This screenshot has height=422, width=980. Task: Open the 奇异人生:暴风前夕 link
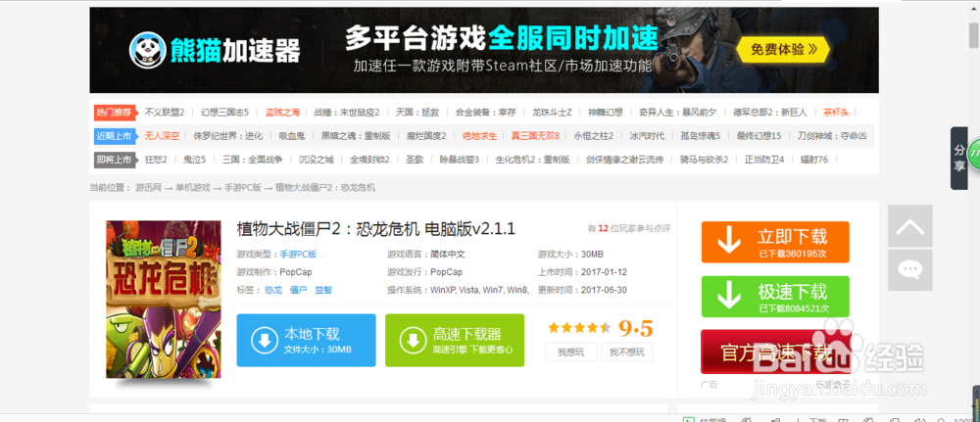click(x=677, y=113)
